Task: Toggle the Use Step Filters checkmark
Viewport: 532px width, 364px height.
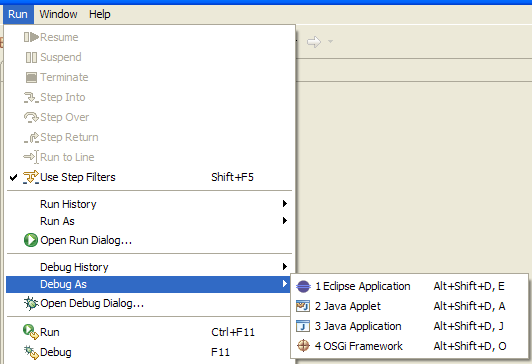Action: click(13, 177)
